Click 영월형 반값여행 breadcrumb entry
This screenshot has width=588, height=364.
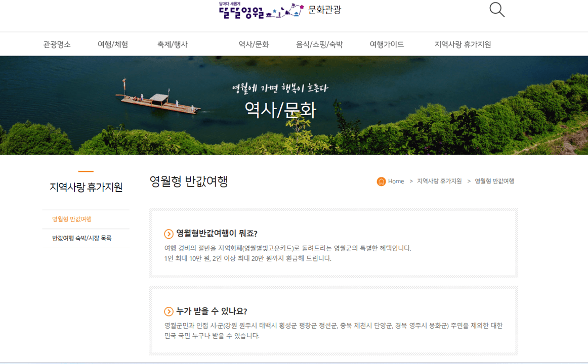tap(495, 181)
